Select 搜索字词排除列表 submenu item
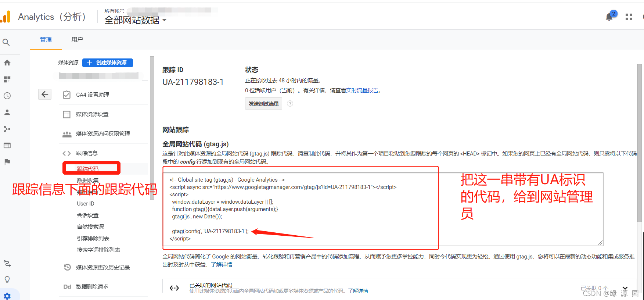Image resolution: width=644 pixels, height=300 pixels. click(98, 250)
